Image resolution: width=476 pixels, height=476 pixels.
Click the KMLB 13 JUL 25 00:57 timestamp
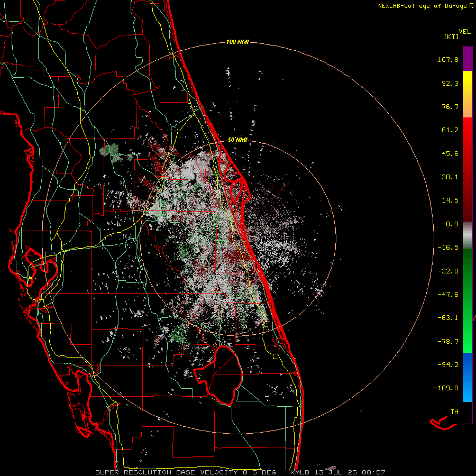pos(338,472)
